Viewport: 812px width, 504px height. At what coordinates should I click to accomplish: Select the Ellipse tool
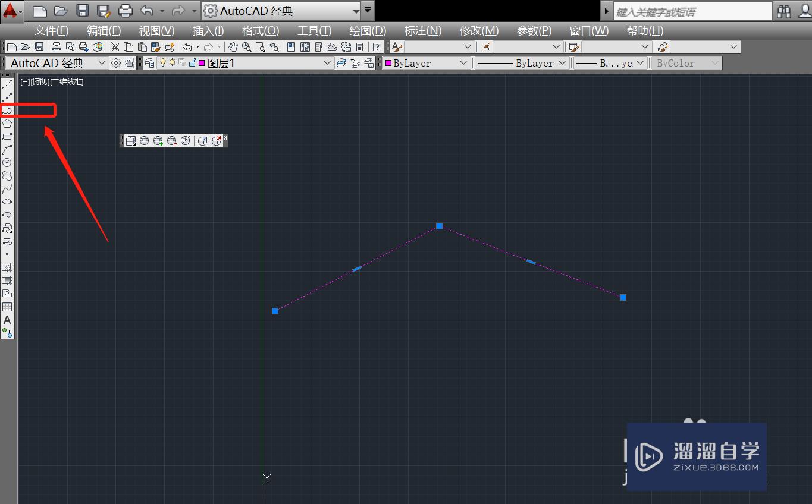click(7, 202)
